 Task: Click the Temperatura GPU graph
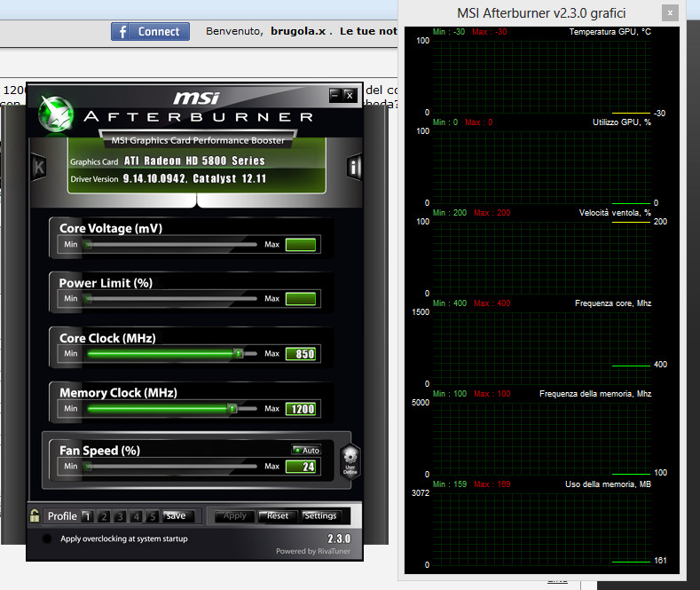tap(541, 77)
